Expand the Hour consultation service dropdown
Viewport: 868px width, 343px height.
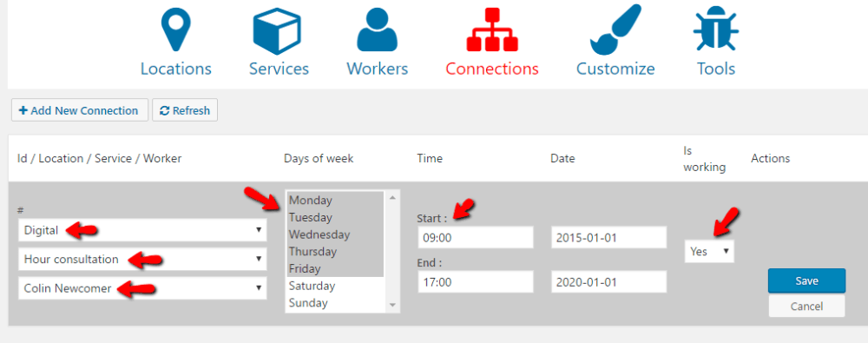(142, 260)
